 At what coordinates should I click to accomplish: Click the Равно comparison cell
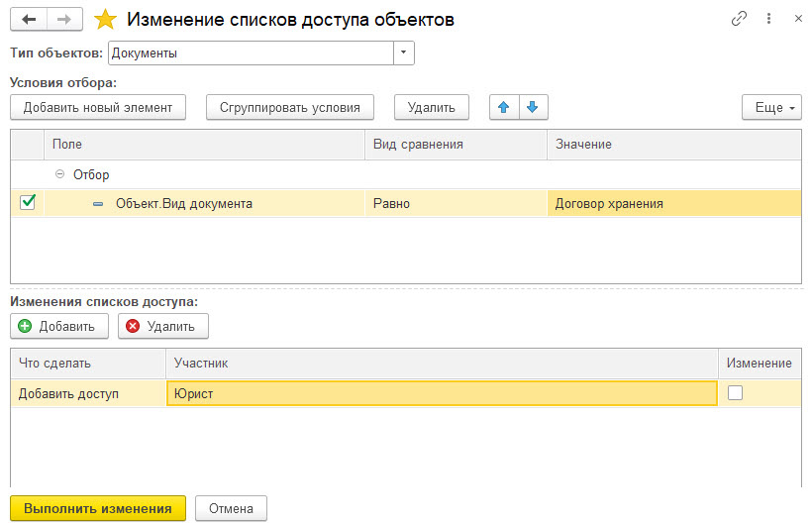456,203
